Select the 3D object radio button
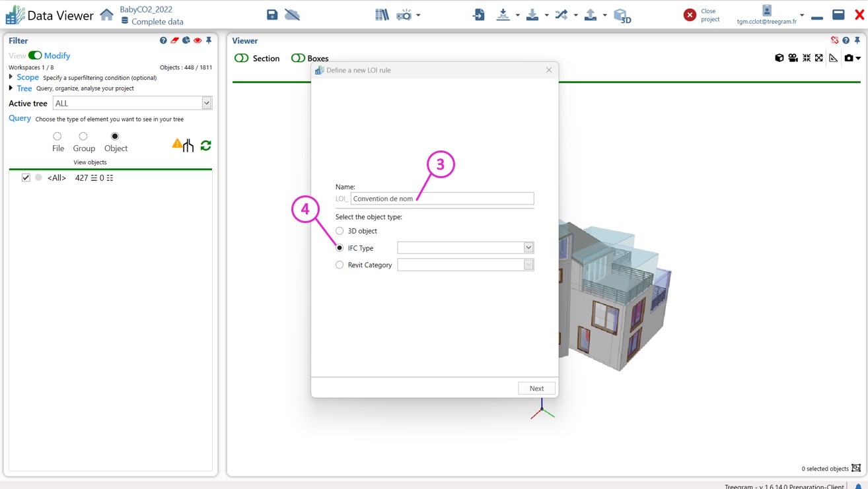The height and width of the screenshot is (489, 868). [x=340, y=231]
